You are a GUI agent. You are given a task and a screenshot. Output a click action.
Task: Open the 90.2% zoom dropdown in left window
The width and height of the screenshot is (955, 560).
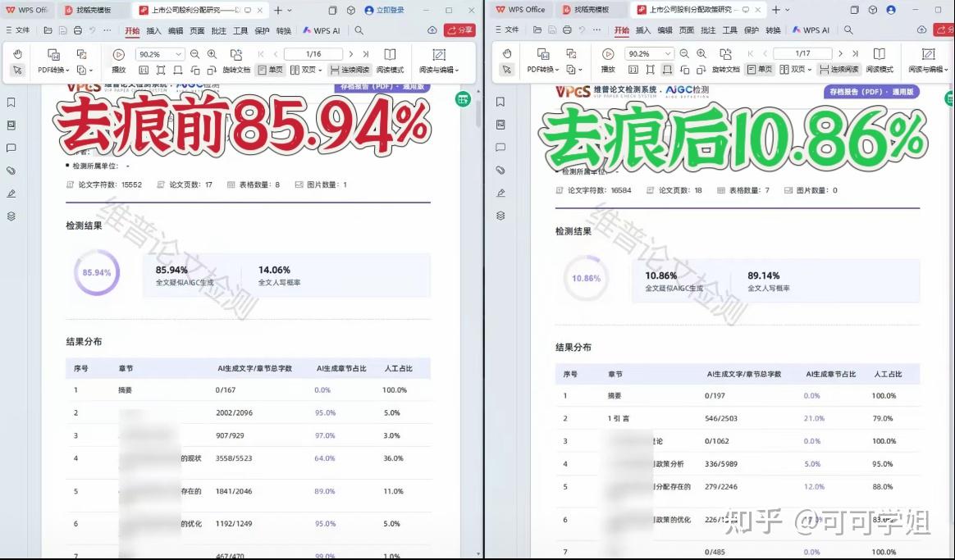(x=178, y=54)
